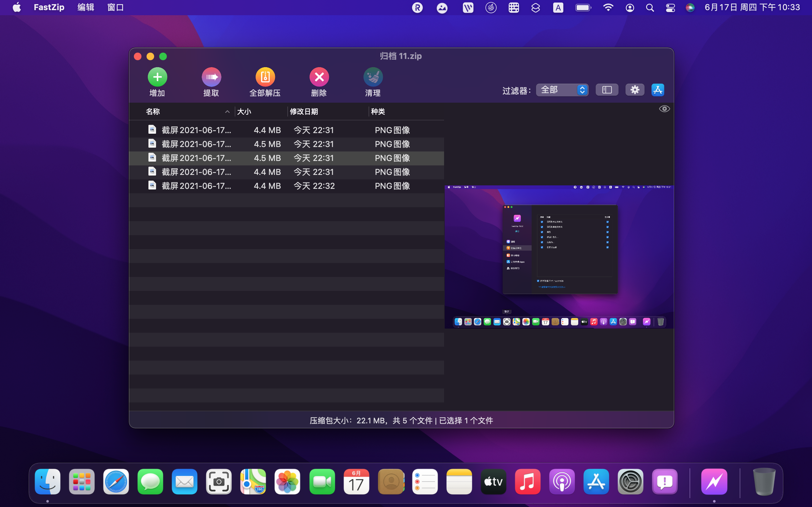Open FastZip settings via the gear icon

(634, 90)
